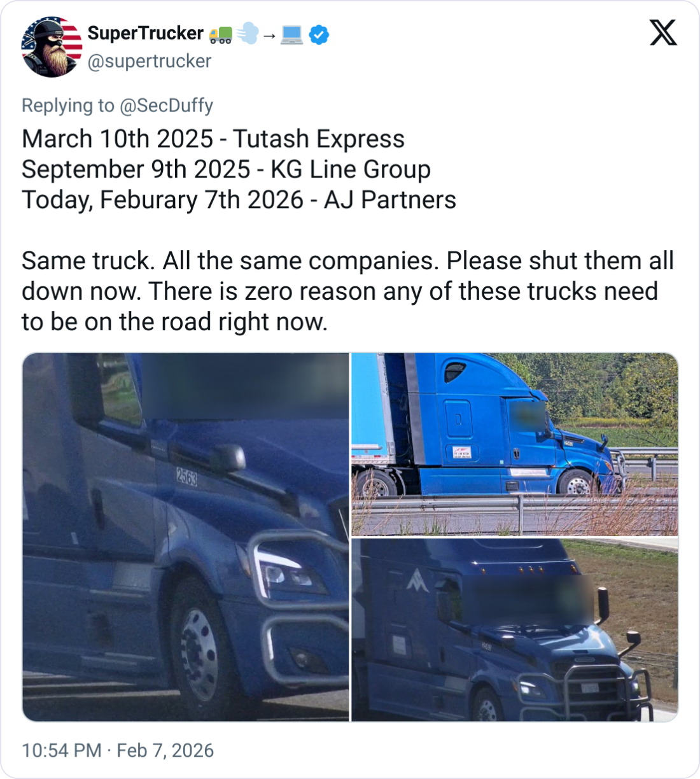
Task: Open the SuperTrucker display name link
Action: [145, 33]
